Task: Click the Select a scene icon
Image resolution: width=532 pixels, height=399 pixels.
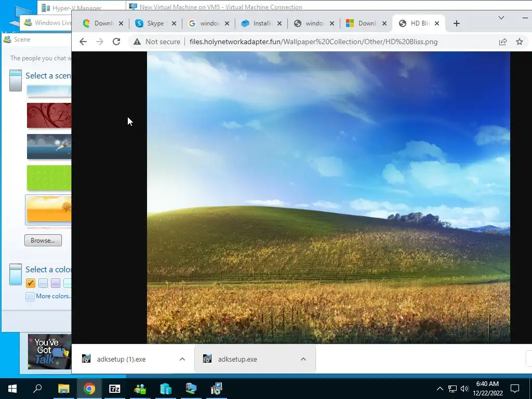Action: point(16,81)
